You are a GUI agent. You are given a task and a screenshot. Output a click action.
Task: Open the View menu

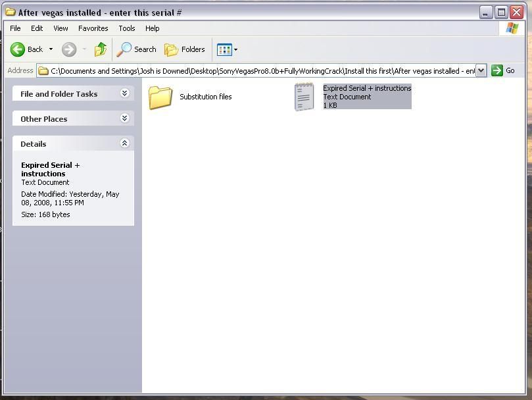(x=60, y=28)
